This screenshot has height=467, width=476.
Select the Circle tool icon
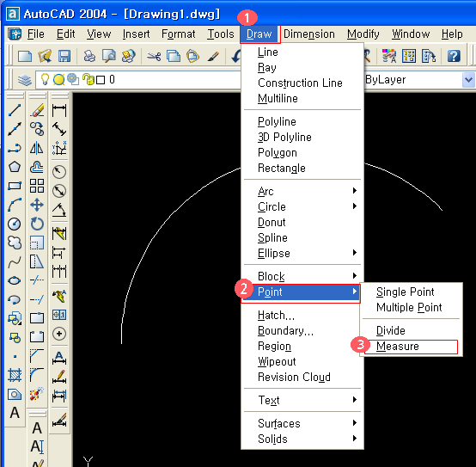[15, 224]
